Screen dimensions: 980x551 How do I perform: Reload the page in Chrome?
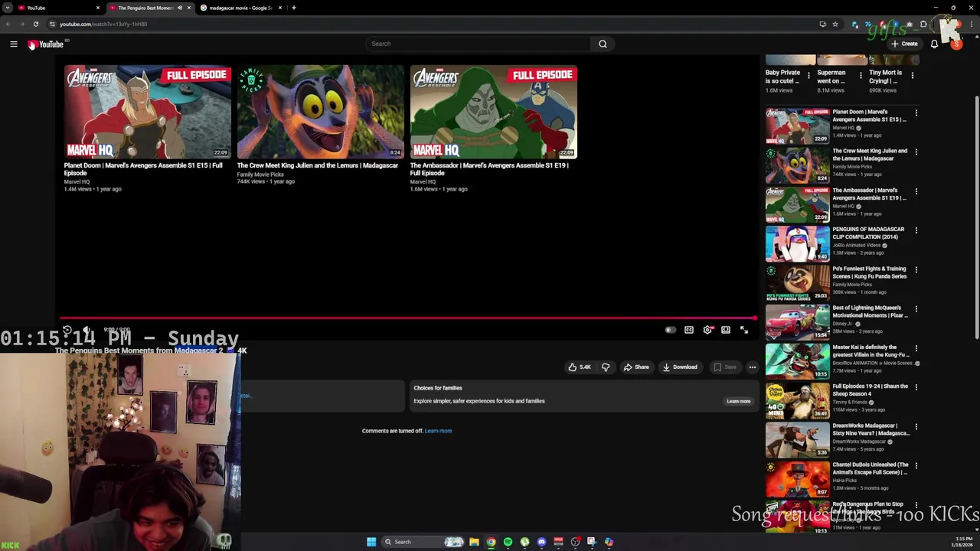[x=35, y=24]
